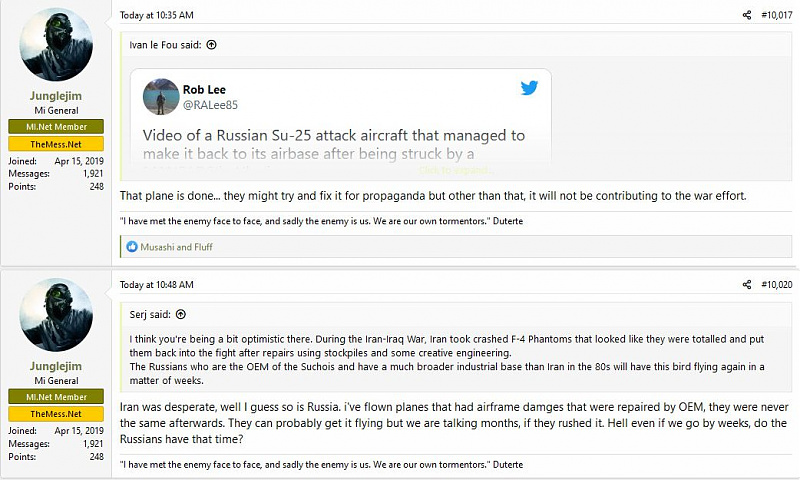Image resolution: width=800 pixels, height=480 pixels.
Task: Show 'Musashi and Fluff' reactions list
Action: coord(176,246)
